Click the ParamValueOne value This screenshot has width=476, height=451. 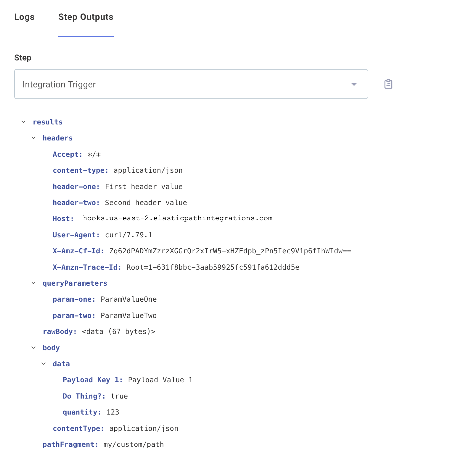coord(129,299)
